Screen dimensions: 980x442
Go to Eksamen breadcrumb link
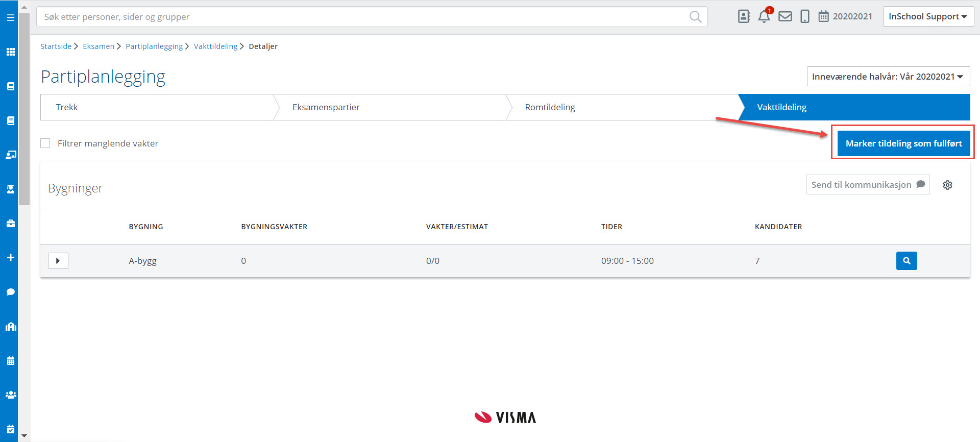99,46
